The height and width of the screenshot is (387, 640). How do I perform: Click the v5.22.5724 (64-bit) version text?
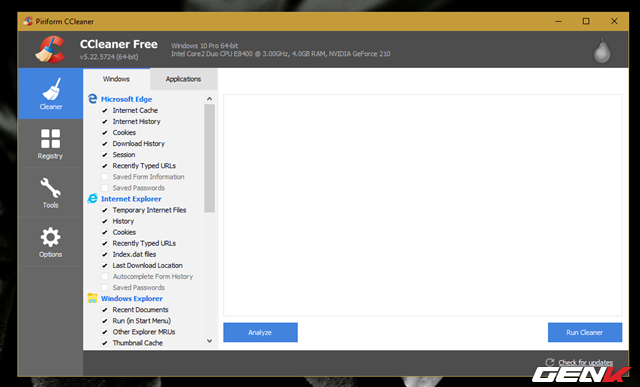109,57
